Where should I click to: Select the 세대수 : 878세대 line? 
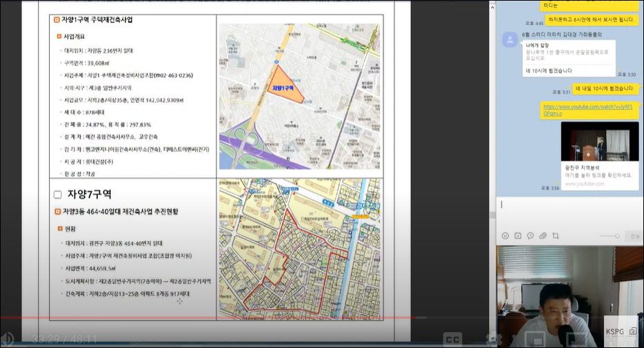tap(84, 113)
